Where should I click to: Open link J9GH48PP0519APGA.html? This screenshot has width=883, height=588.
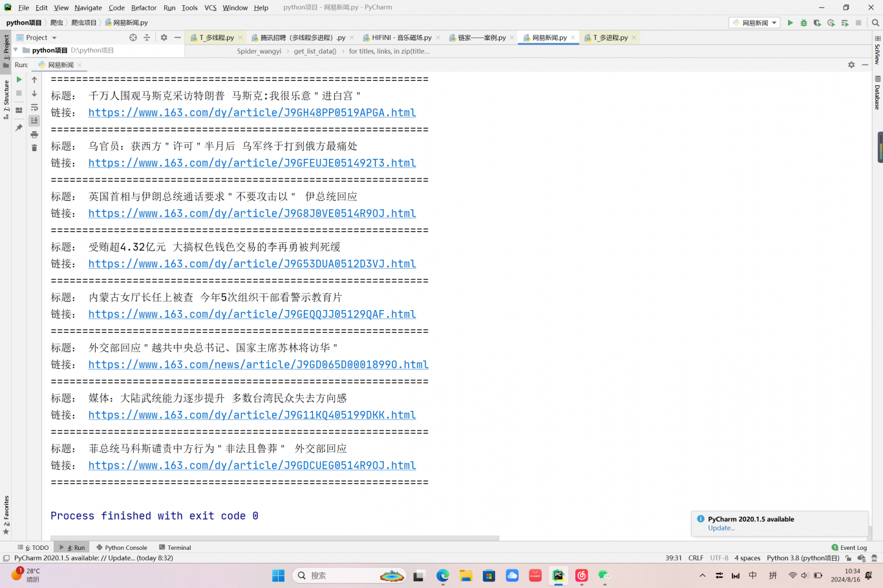click(x=252, y=112)
